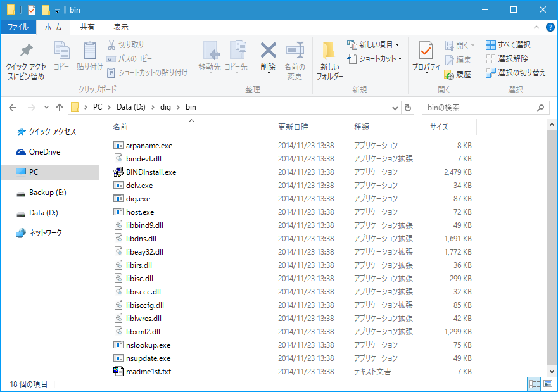Image resolution: width=558 pixels, height=392 pixels.
Task: Create a New Folder from ribbon
Action: click(x=329, y=61)
